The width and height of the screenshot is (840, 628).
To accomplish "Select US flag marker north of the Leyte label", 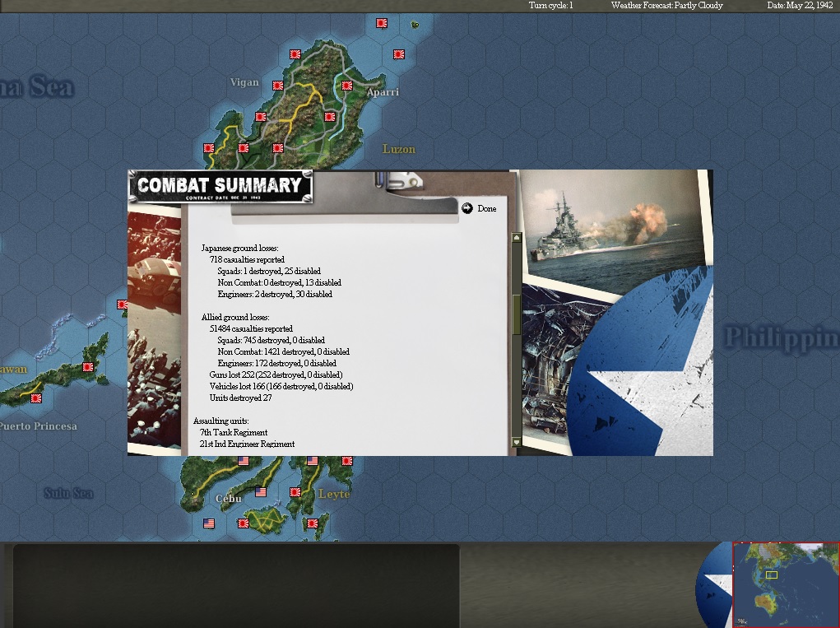I will click(313, 461).
